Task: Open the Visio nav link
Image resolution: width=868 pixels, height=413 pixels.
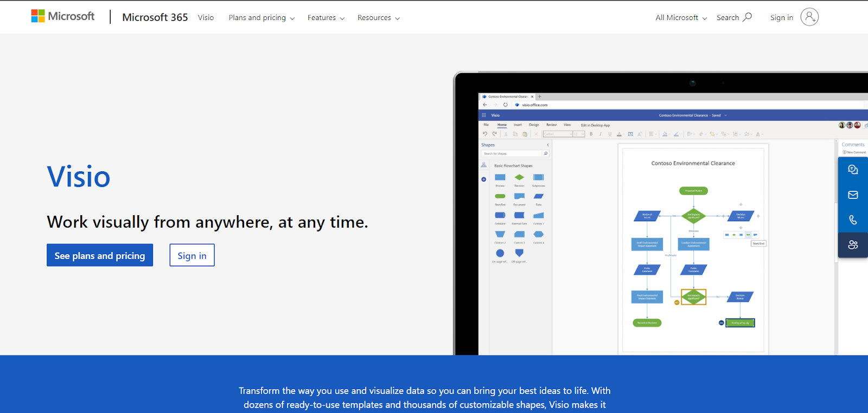Action: point(206,18)
